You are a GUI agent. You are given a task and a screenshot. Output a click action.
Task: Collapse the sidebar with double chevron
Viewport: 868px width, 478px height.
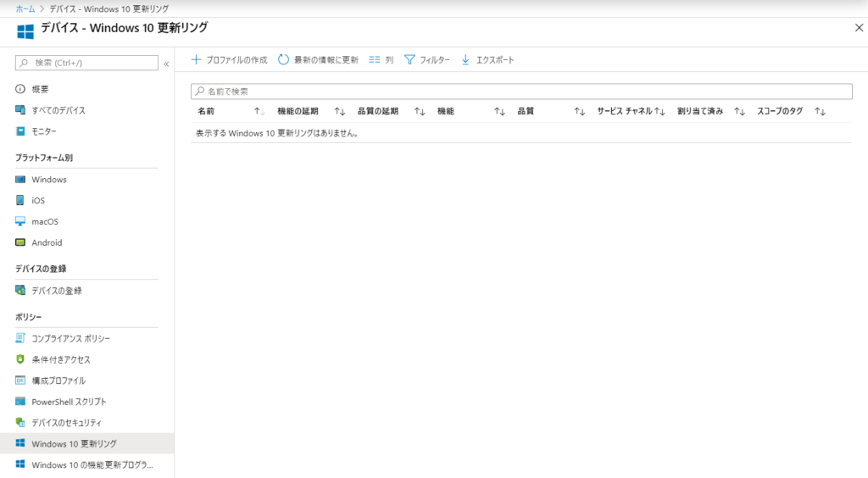coord(166,64)
